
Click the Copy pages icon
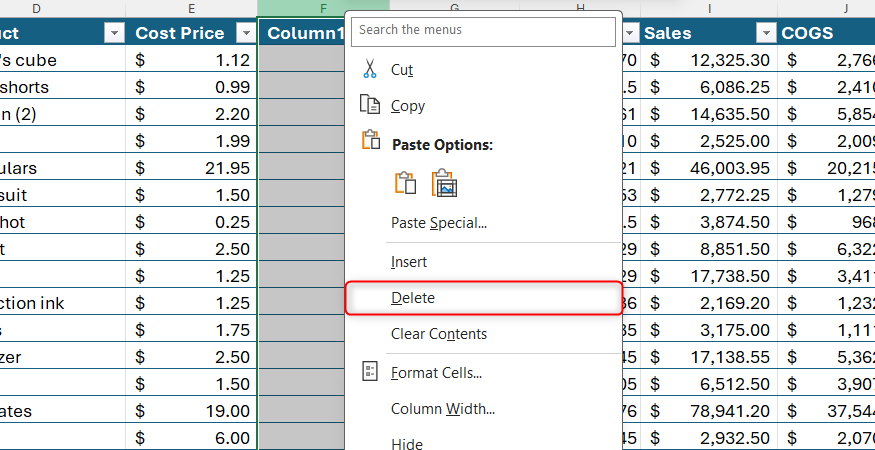369,105
